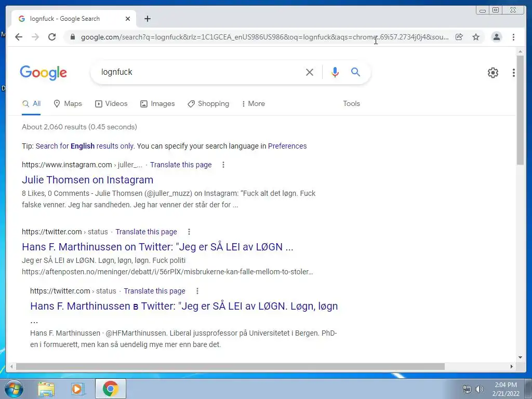Click the browser forward arrow
The image size is (532, 399).
coord(35,37)
